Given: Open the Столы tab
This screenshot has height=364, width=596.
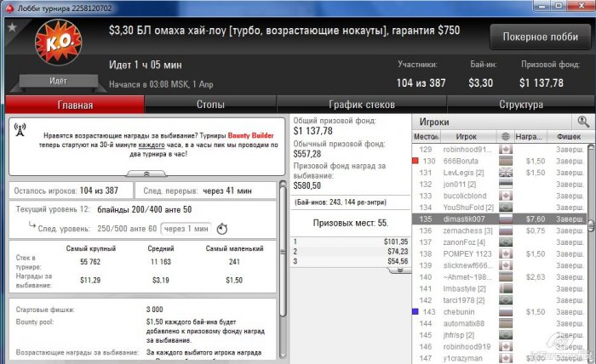Looking at the screenshot, I should [210, 105].
